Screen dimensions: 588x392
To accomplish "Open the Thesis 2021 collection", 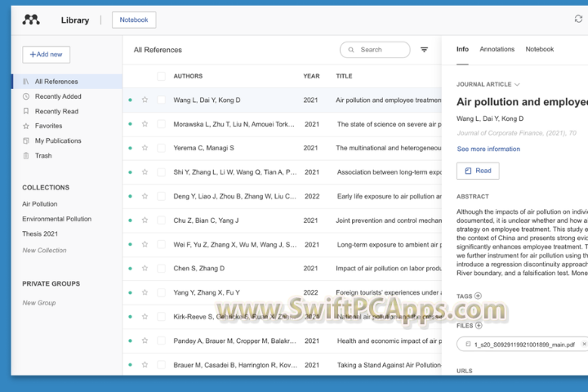I will pyautogui.click(x=40, y=234).
